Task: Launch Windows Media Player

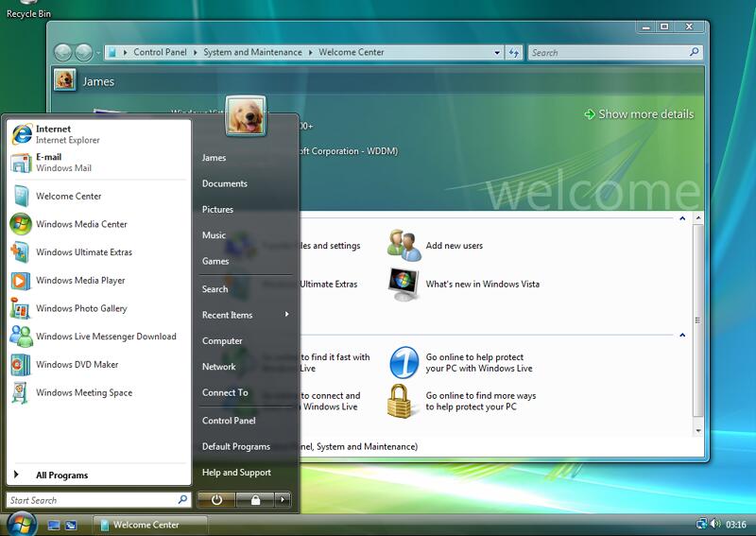Action: (80, 281)
